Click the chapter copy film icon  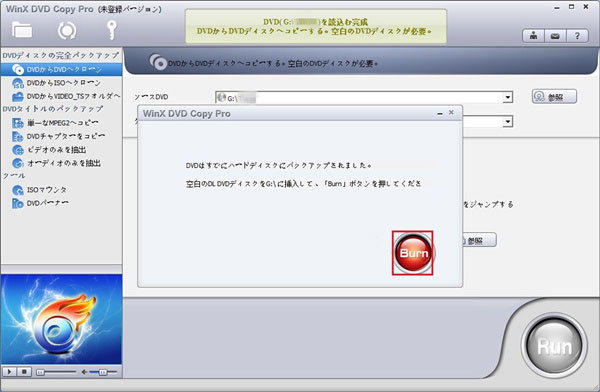18,136
